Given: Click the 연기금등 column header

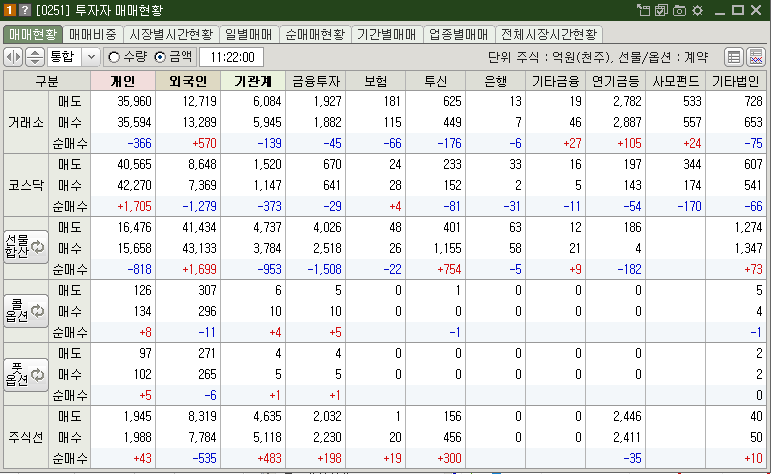Looking at the screenshot, I should click(x=616, y=81).
